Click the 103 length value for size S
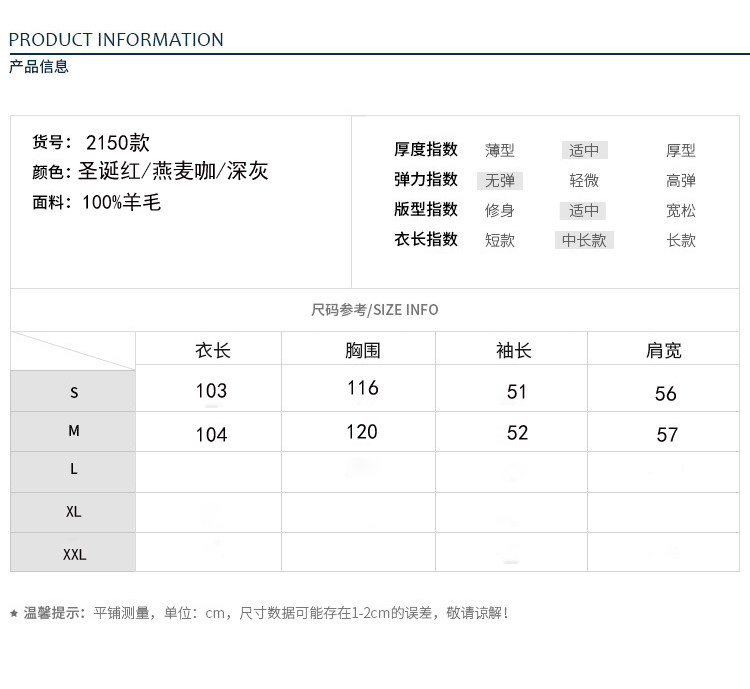This screenshot has height=689, width=750. (x=212, y=391)
